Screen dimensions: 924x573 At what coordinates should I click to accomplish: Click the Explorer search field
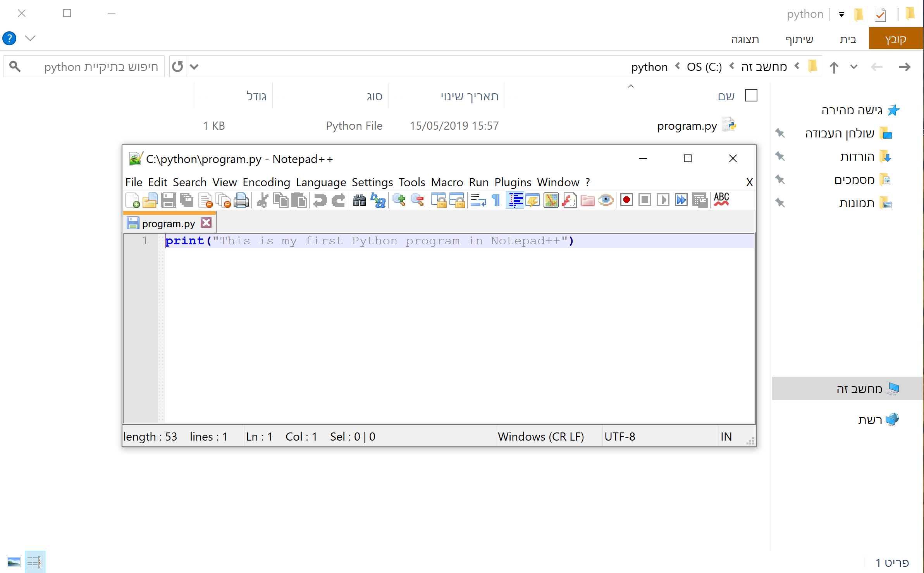(x=84, y=67)
